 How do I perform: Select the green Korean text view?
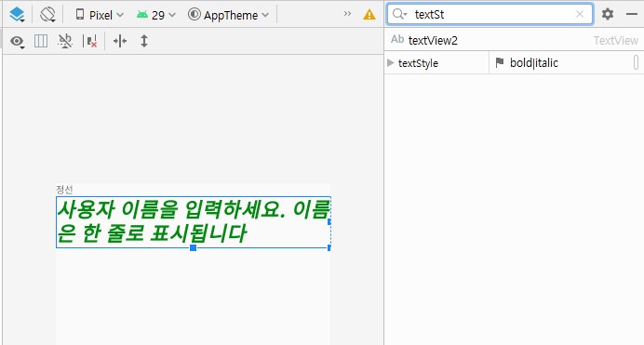coord(193,222)
